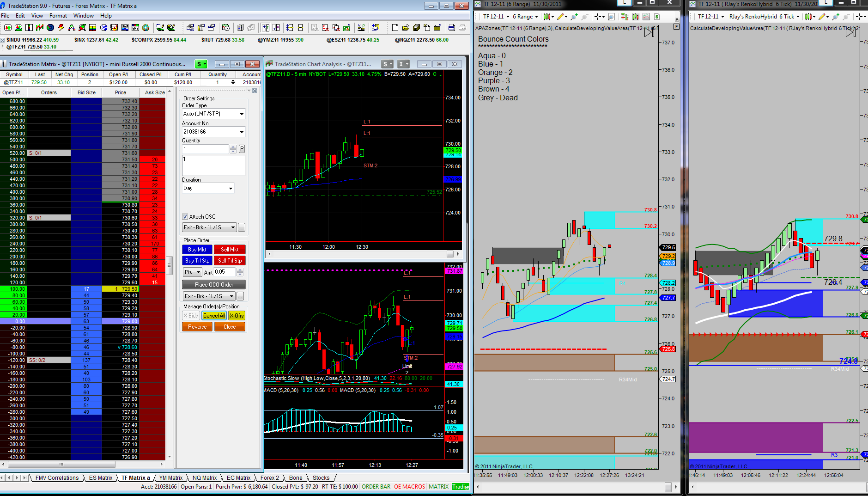The height and width of the screenshot is (496, 868).
Task: Open the Format menu
Action: point(58,15)
